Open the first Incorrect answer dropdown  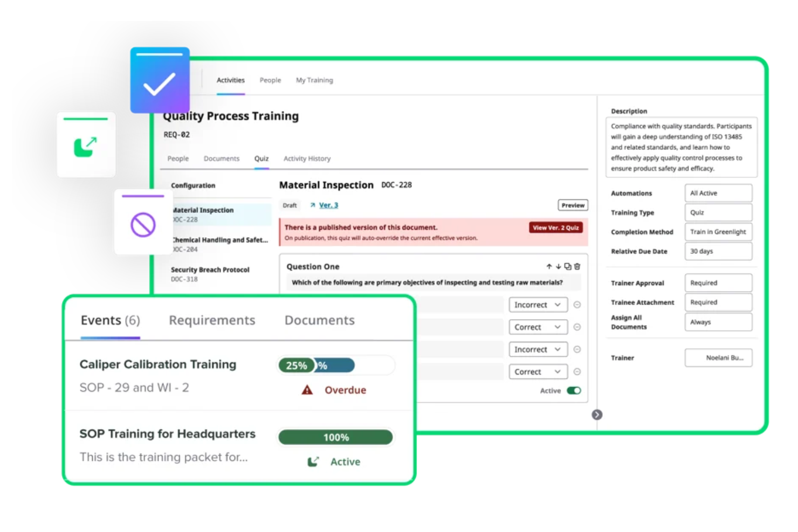coord(538,305)
